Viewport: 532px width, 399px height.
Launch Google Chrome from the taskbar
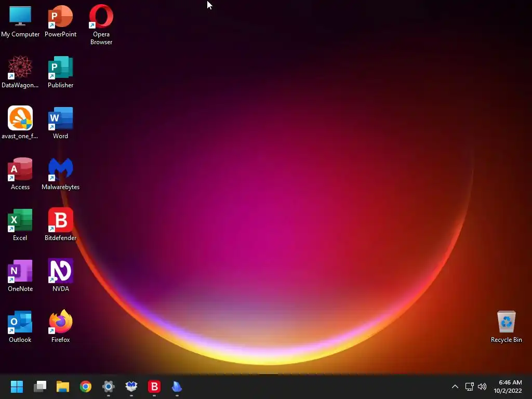(86, 387)
